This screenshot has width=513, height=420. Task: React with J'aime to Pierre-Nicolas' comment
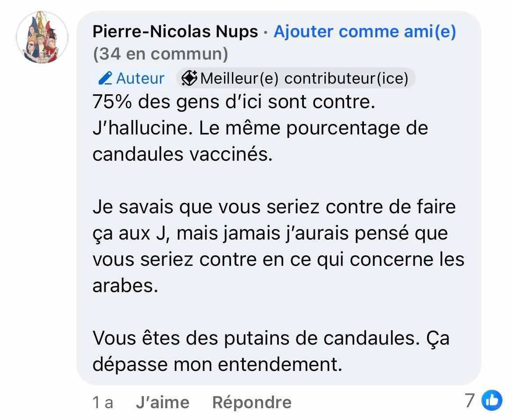(x=163, y=401)
